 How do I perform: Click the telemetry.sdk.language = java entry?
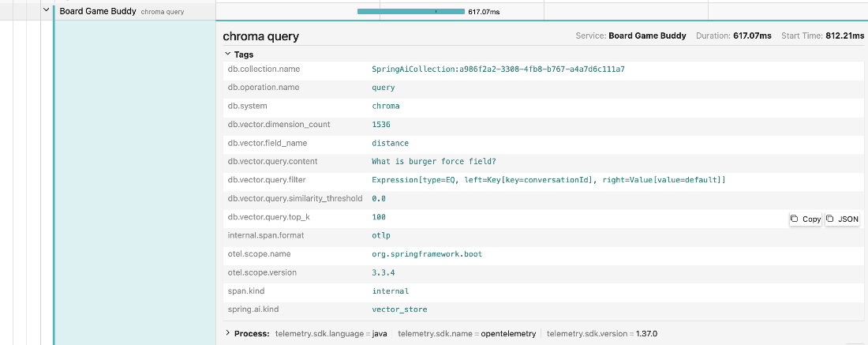click(x=331, y=333)
